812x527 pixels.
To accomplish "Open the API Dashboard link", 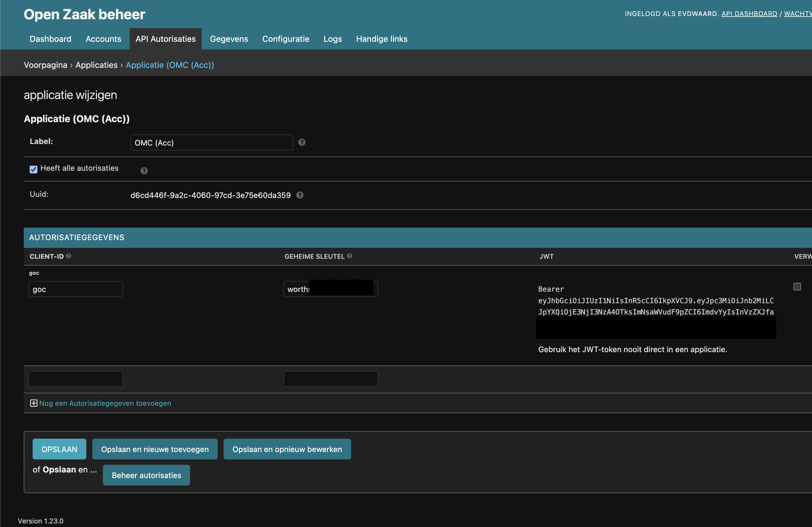I will click(749, 14).
